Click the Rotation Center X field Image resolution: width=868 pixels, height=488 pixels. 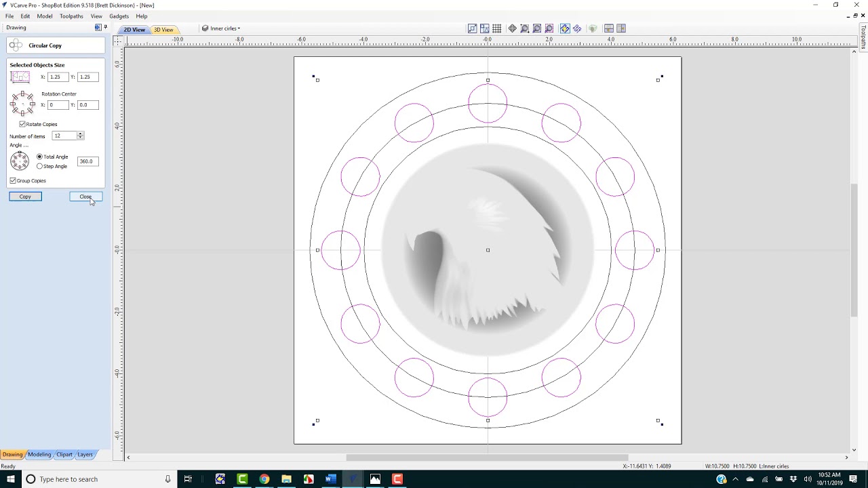[57, 104]
